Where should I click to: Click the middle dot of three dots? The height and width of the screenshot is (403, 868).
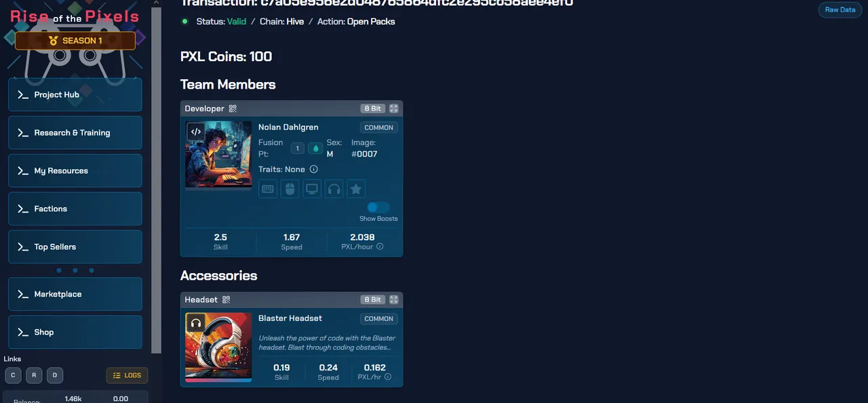(75, 270)
